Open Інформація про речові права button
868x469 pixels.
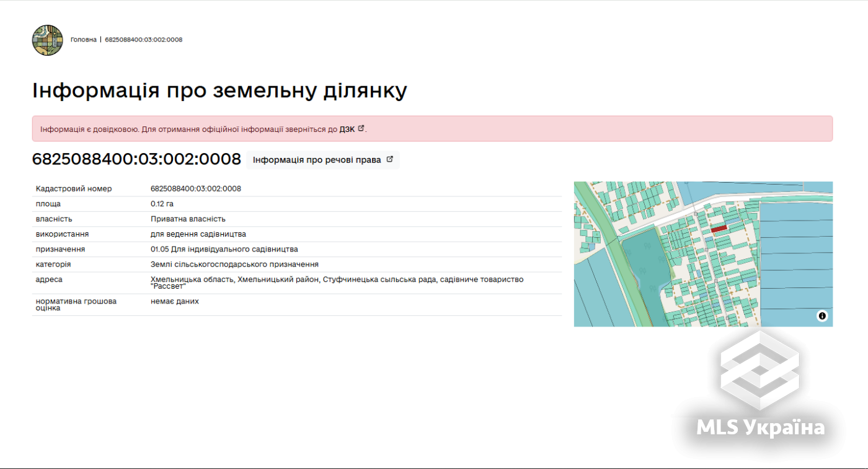[x=323, y=160]
